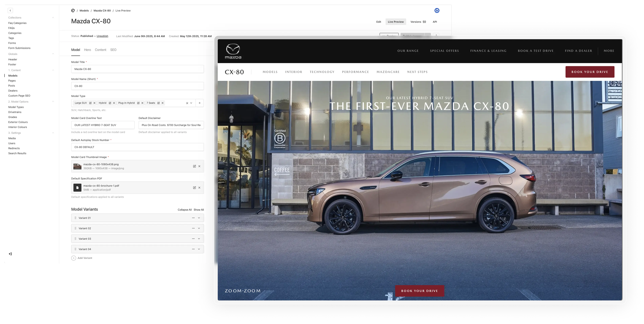Click the back arrow above the sidebar
The width and height of the screenshot is (644, 324).
[10, 10]
